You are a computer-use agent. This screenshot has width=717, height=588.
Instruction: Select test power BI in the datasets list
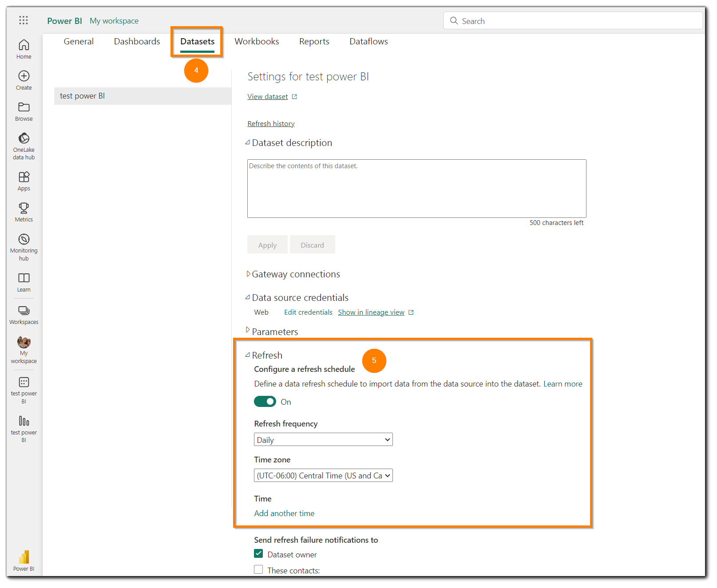click(143, 96)
